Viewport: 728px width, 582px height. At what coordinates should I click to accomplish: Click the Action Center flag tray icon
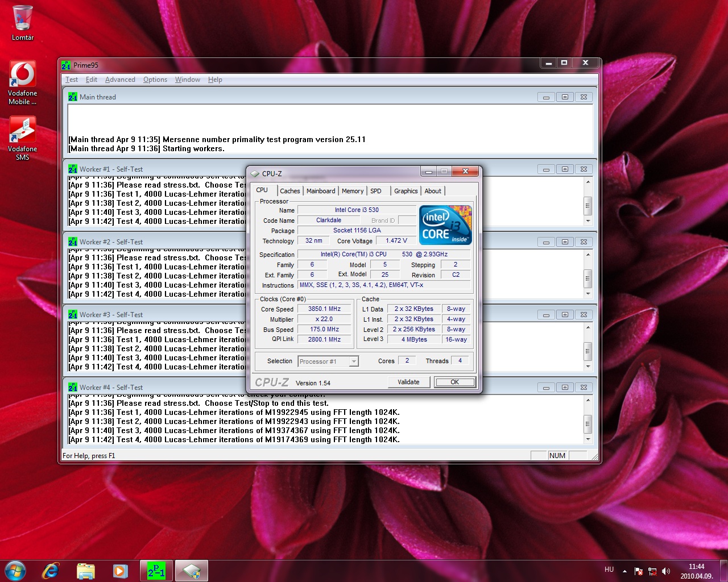point(639,571)
